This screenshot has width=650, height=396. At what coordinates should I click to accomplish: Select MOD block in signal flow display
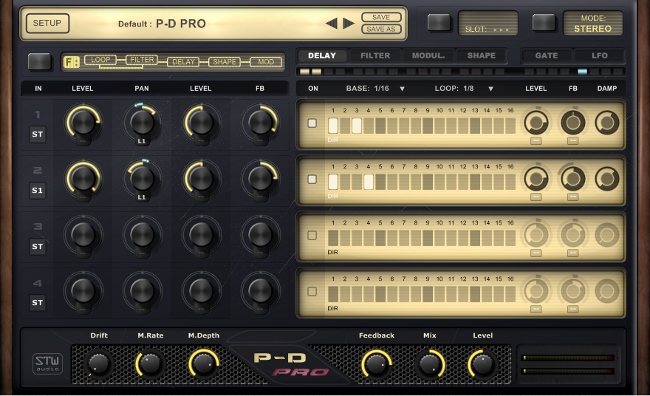[x=266, y=62]
